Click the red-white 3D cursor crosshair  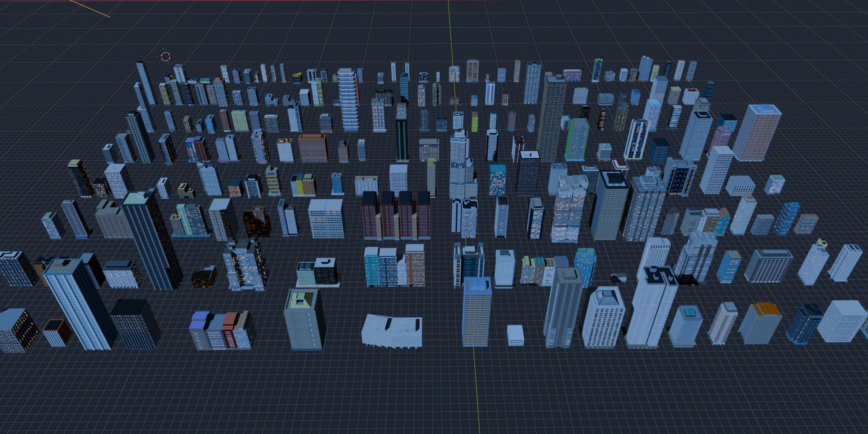click(x=165, y=57)
